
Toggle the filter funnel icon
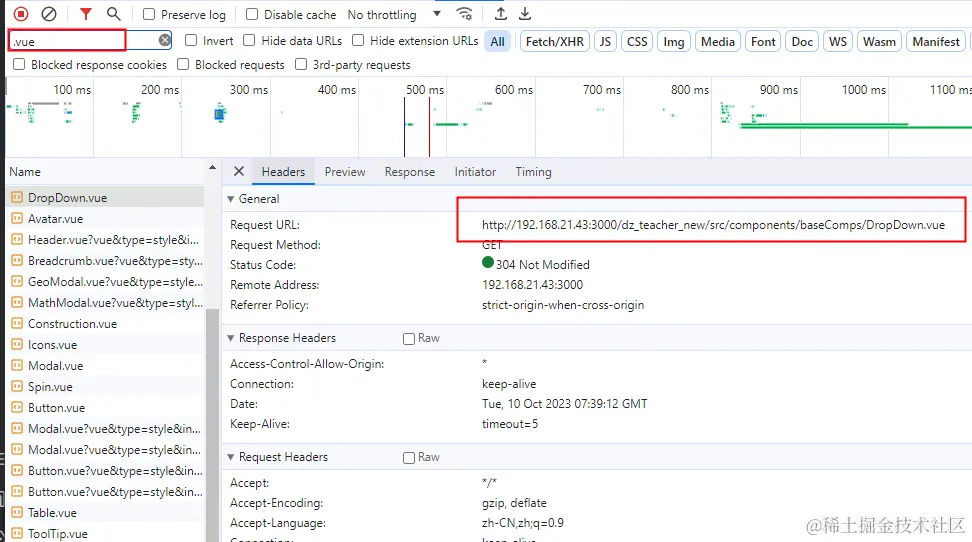click(x=86, y=14)
